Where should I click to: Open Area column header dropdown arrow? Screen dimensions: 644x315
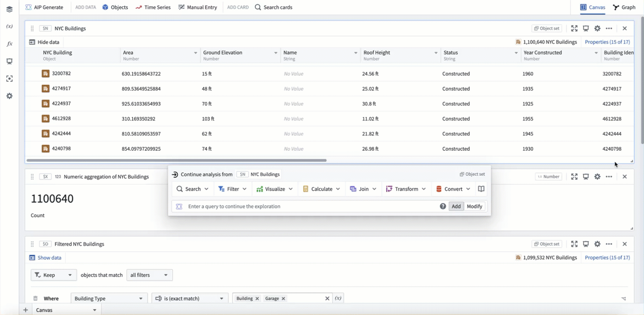point(195,53)
